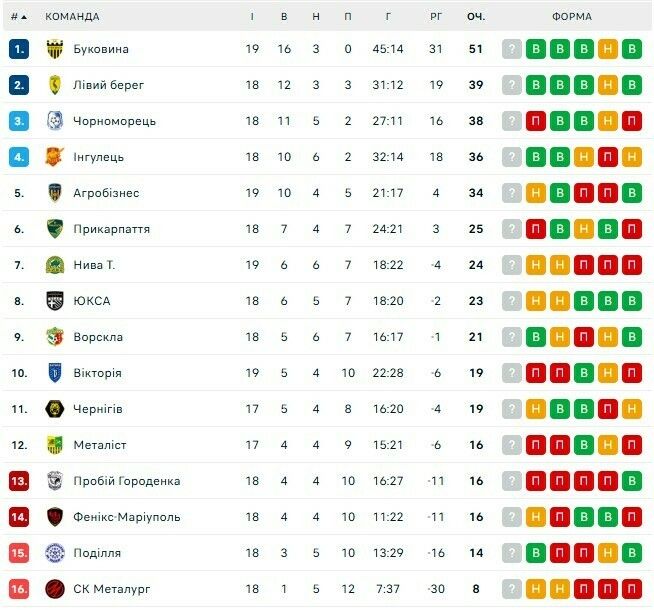Click the red 13. position badge

[x=19, y=481]
